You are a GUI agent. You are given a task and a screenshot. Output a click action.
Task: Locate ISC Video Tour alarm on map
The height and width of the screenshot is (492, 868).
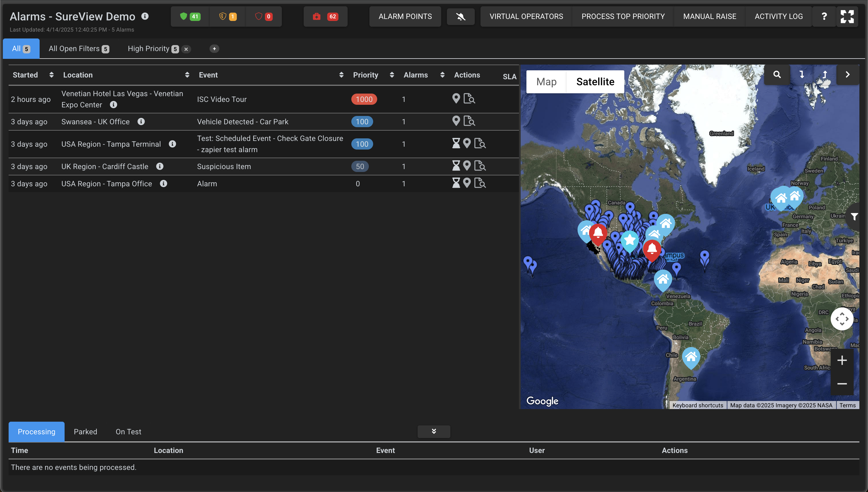456,98
